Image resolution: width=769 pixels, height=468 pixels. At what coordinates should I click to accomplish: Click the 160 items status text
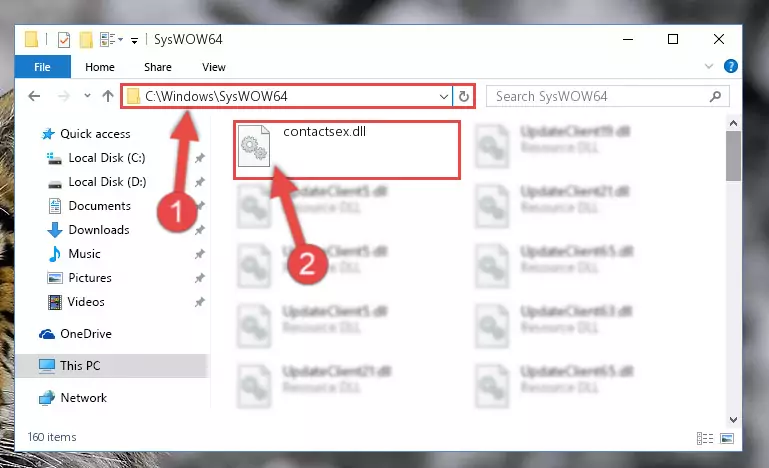pyautogui.click(x=52, y=437)
